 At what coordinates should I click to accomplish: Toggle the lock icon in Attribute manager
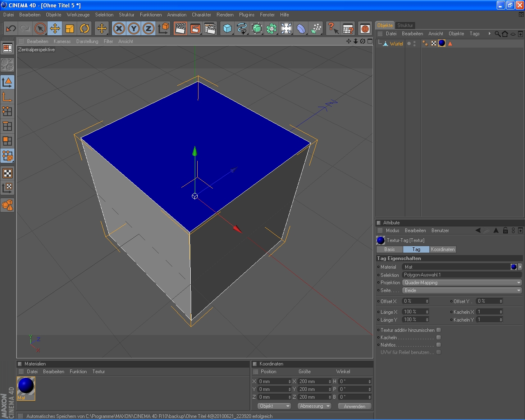(505, 231)
